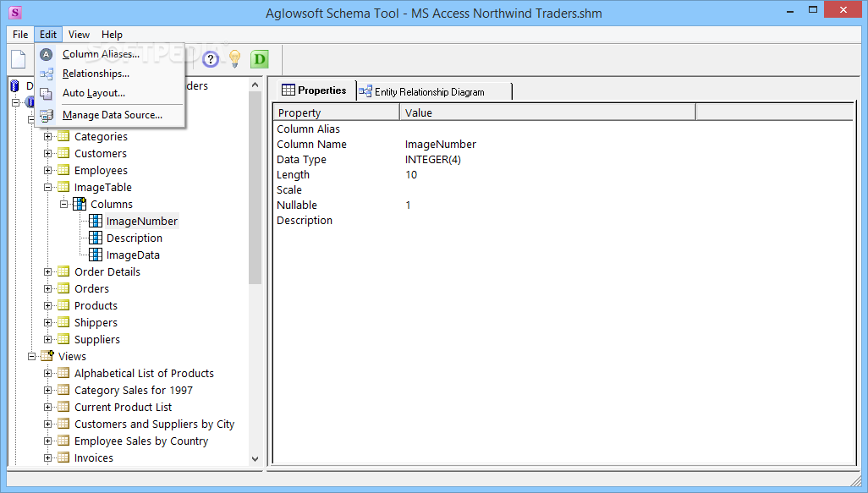This screenshot has height=493, width=868.
Task: Click the New document toolbar icon
Action: 19,59
